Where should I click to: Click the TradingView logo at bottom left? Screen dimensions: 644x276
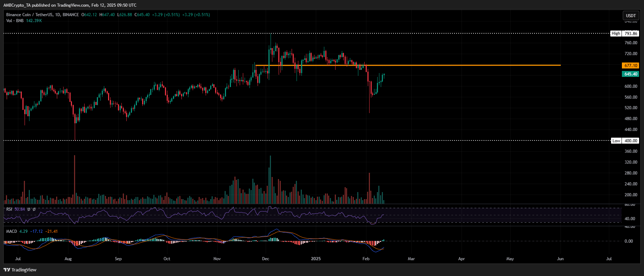pos(20,270)
